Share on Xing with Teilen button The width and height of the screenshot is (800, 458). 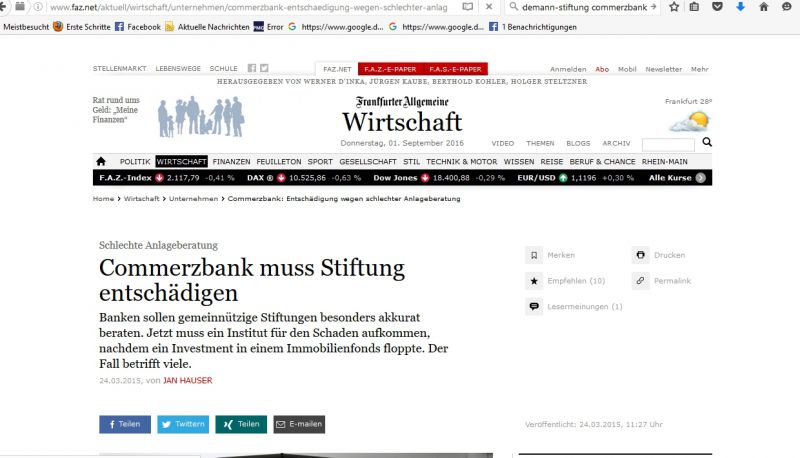(x=241, y=424)
